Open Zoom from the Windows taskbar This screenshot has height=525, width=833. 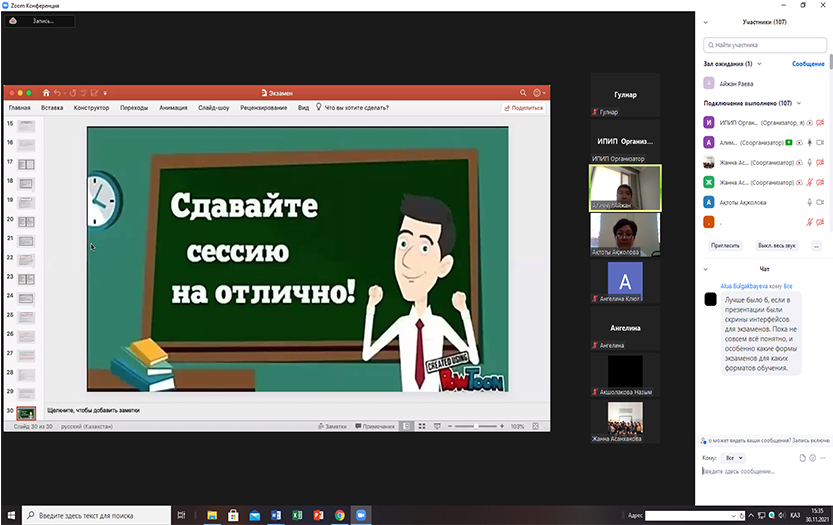pos(361,515)
